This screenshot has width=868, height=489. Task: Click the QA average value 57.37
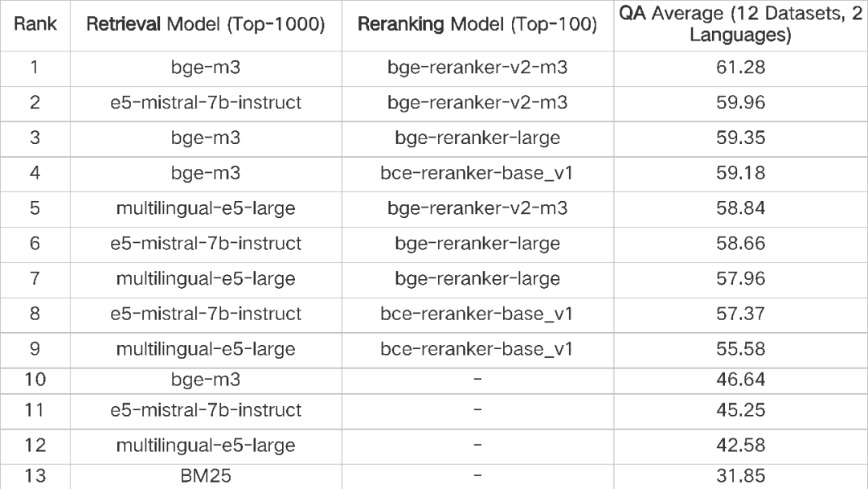pos(741,313)
